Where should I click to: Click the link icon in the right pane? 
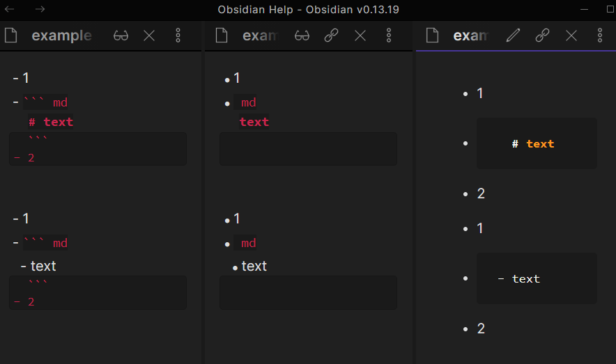point(542,35)
